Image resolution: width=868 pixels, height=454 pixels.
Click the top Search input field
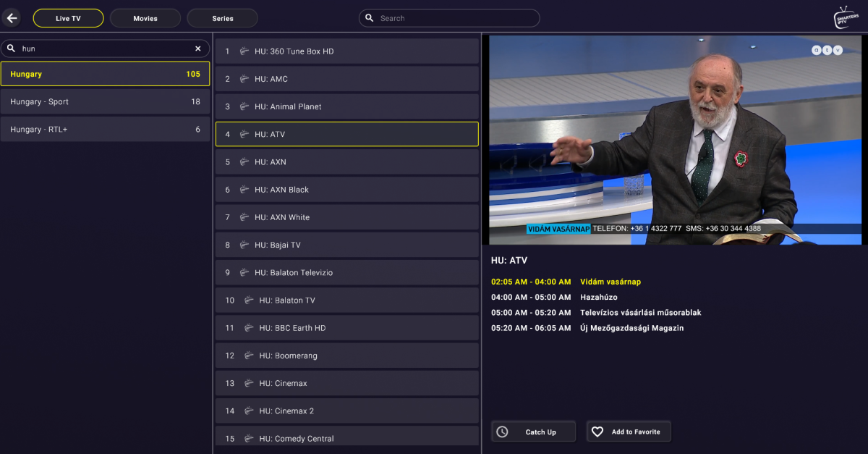click(456, 18)
